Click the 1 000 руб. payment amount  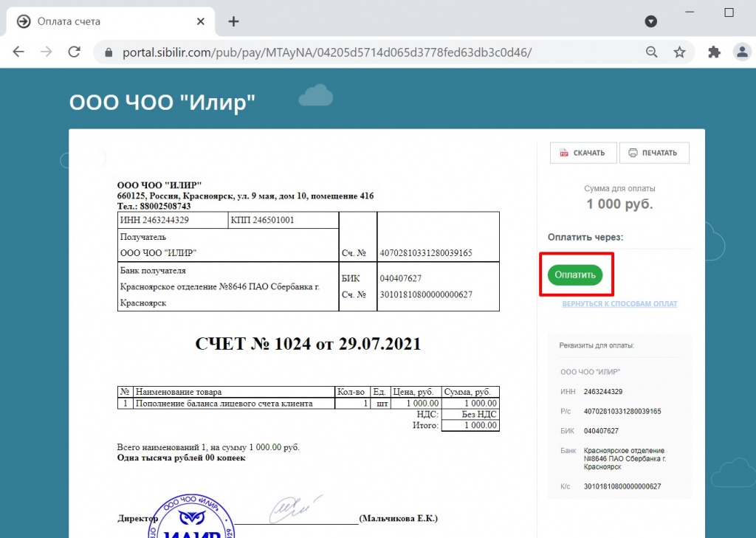(x=619, y=204)
